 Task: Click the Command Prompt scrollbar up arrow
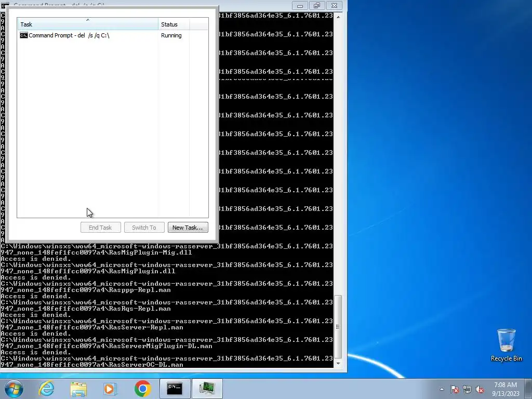338,17
